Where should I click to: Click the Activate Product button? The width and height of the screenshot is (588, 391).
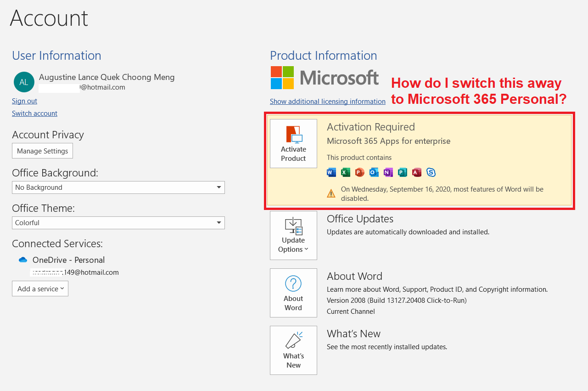pos(293,143)
